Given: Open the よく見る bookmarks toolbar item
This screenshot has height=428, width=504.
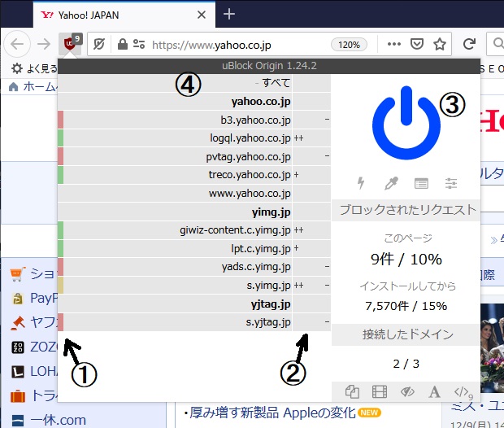Looking at the screenshot, I should pyautogui.click(x=34, y=68).
